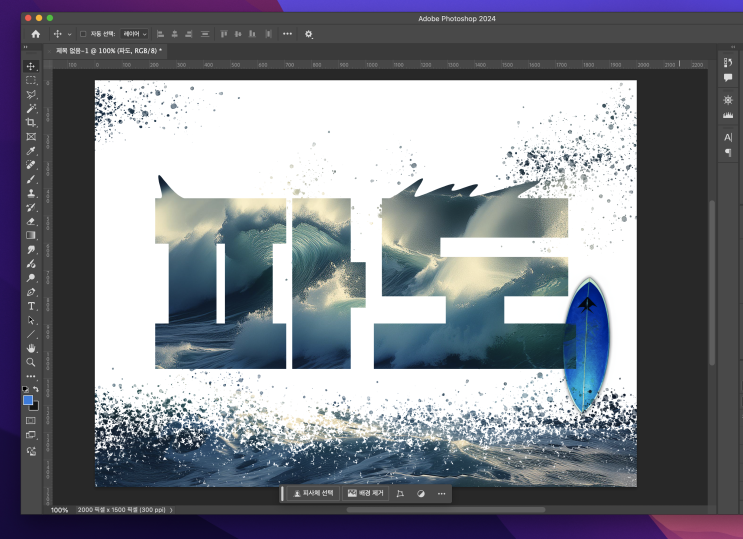The height and width of the screenshot is (539, 743).
Task: Click the distribute horizontally icon
Action: [268, 34]
